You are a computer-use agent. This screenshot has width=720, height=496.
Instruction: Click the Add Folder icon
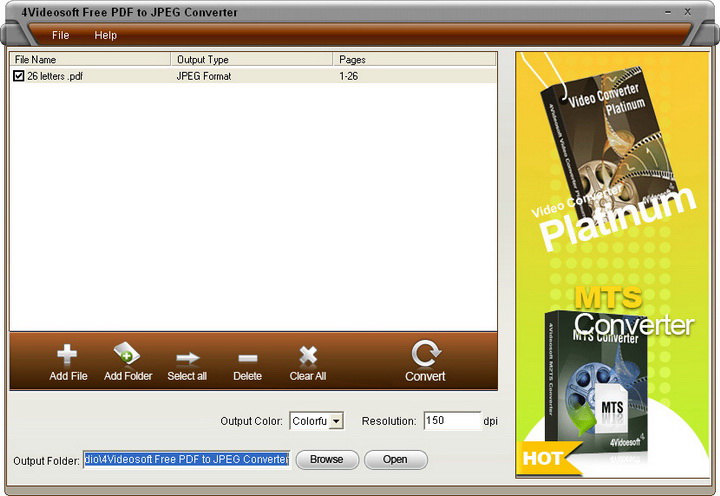point(127,353)
